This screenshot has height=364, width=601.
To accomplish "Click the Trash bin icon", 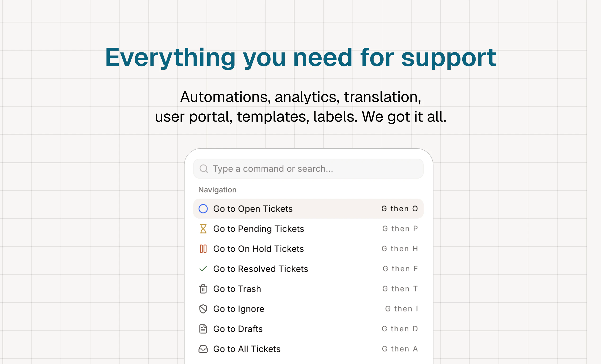I will [x=203, y=289].
